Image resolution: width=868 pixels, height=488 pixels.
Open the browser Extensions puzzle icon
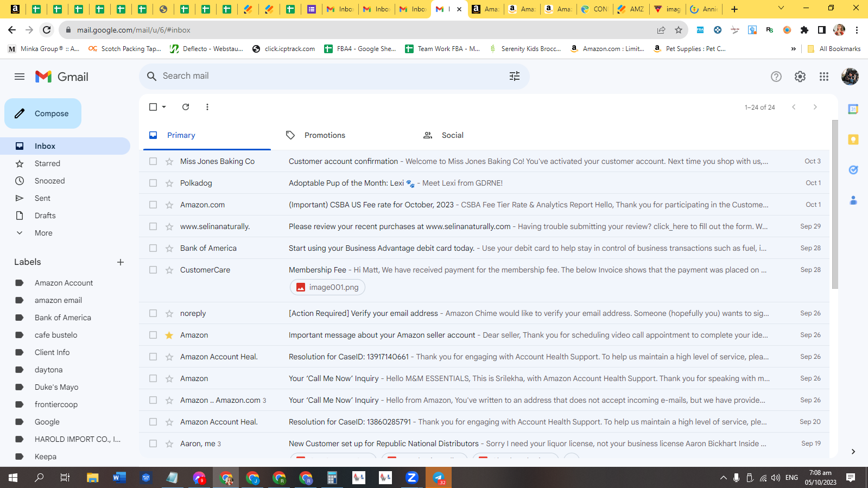(x=804, y=30)
